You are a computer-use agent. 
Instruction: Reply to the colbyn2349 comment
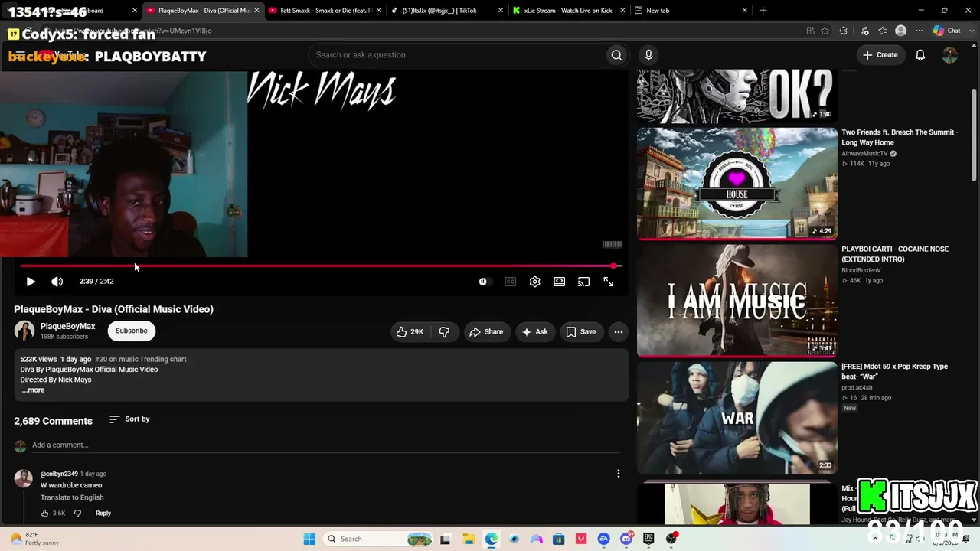click(x=103, y=514)
